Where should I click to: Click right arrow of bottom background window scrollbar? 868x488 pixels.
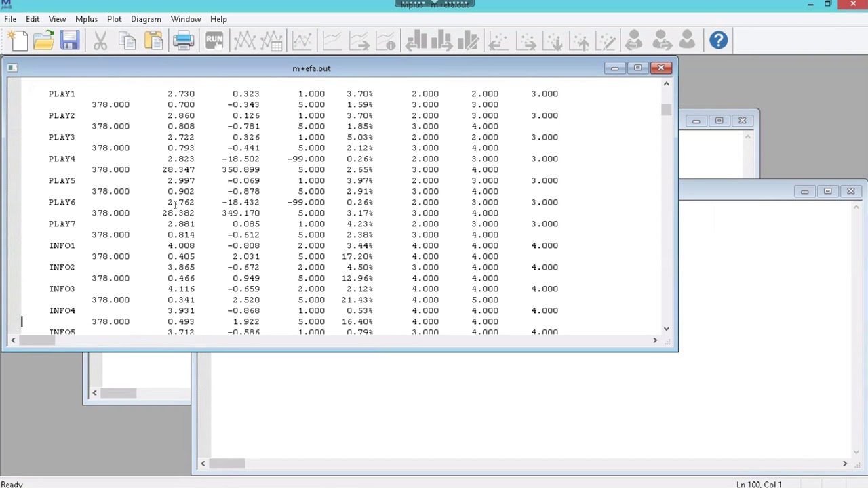point(844,464)
